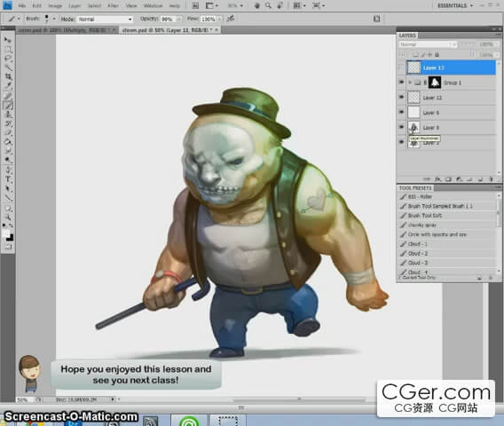Open the File menu
504x426 pixels.
point(22,5)
